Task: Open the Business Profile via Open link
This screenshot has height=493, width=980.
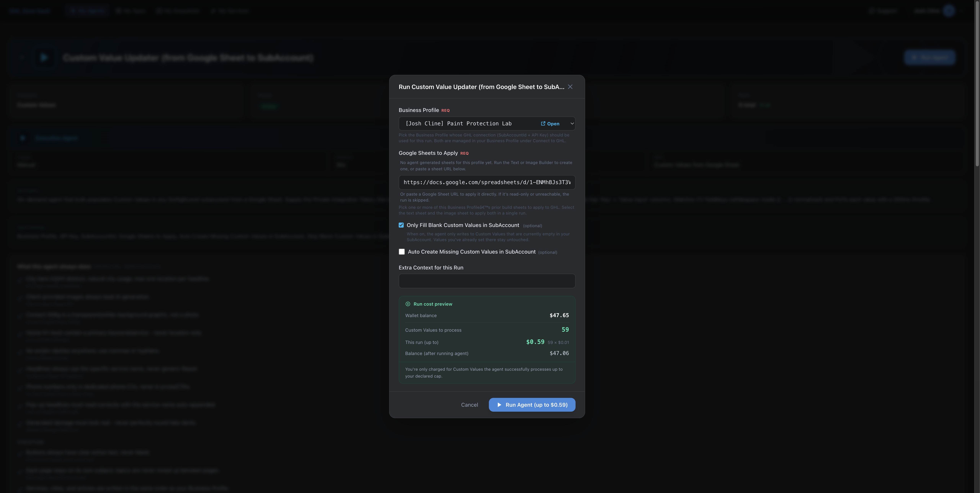Action: 550,124
